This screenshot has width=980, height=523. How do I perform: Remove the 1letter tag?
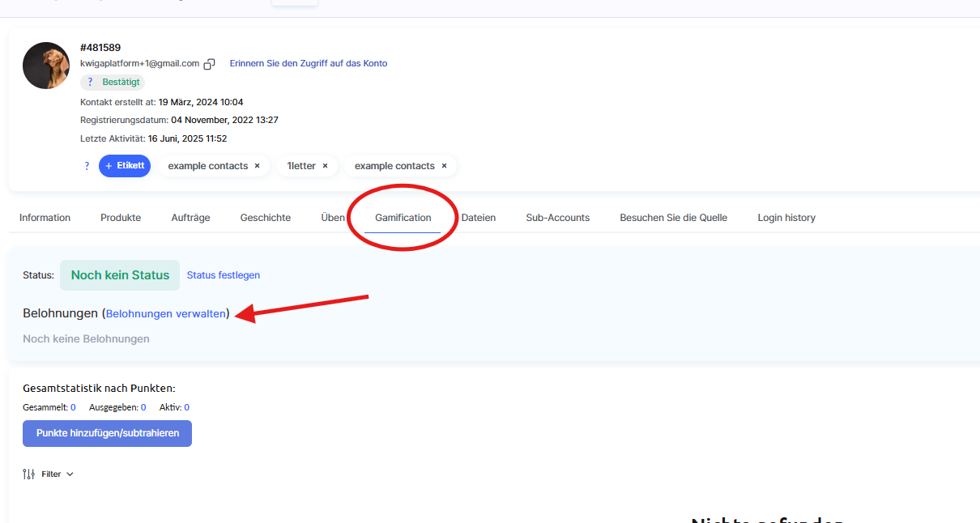point(325,166)
